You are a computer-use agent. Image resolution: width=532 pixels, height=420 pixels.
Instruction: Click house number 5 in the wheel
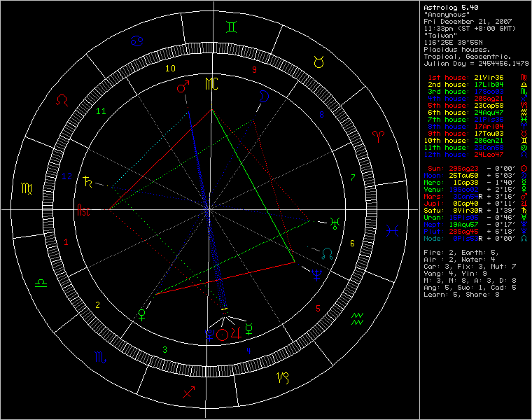[x=318, y=309]
